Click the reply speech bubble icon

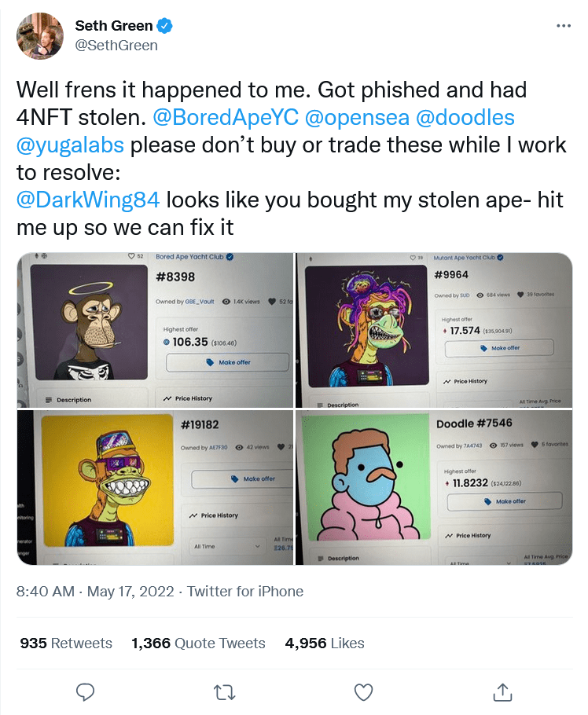tap(86, 691)
